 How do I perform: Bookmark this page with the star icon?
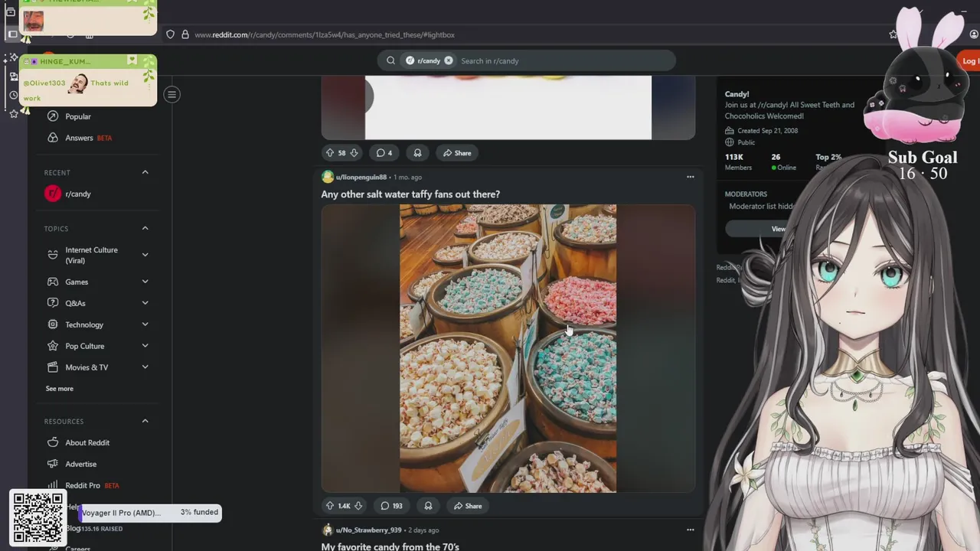coord(893,34)
